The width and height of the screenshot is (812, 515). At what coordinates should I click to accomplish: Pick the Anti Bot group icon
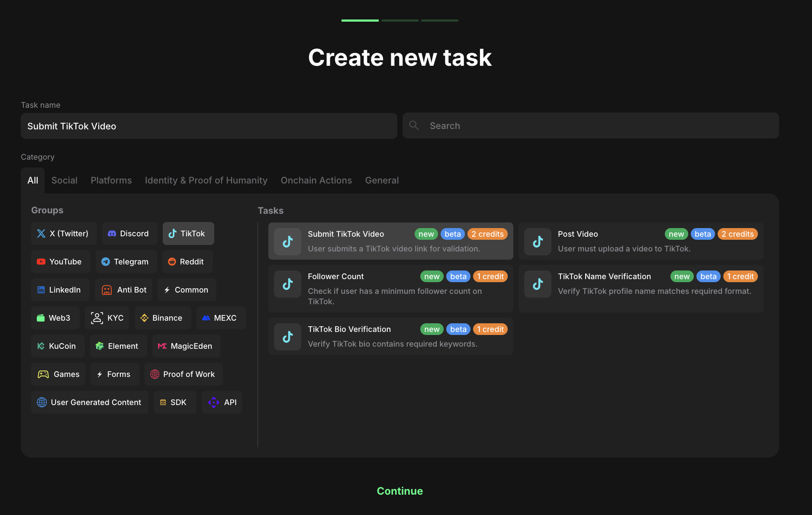point(106,290)
